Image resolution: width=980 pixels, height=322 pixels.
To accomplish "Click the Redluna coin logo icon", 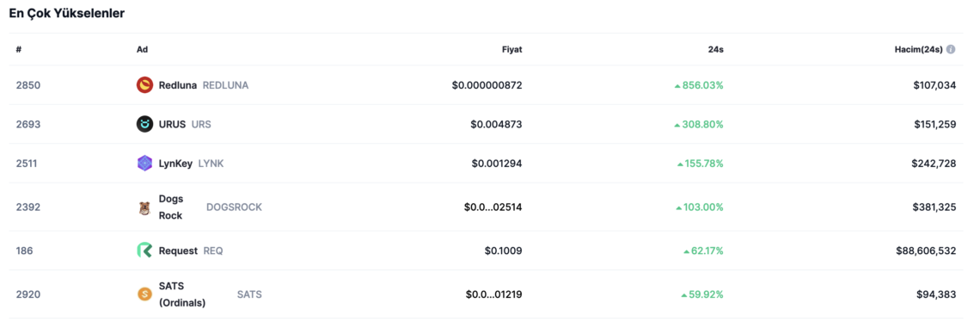I will (144, 85).
